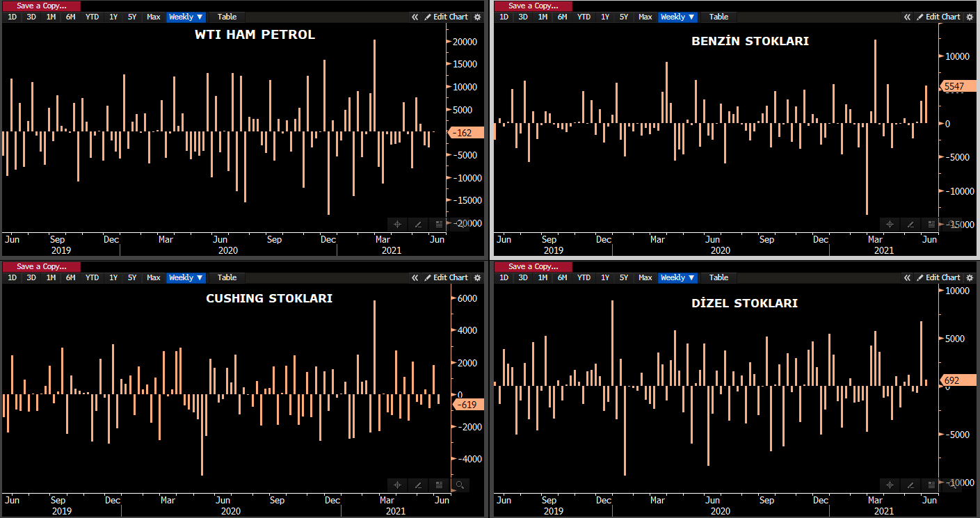980x518 pixels.
Task: Select 5Y range in WTI Ham Petrol panel
Action: pos(132,17)
